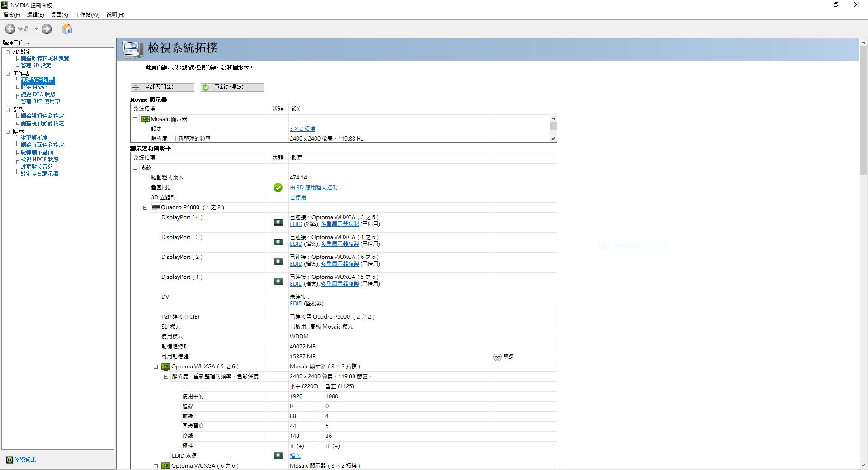Expand the Optoma WUXGA (6 之 6) row
868x470 pixels.
(x=156, y=466)
